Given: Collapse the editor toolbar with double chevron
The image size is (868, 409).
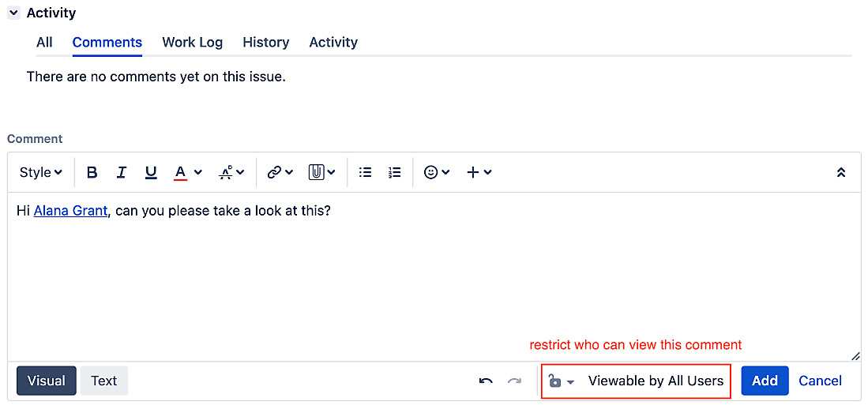Looking at the screenshot, I should (x=841, y=172).
